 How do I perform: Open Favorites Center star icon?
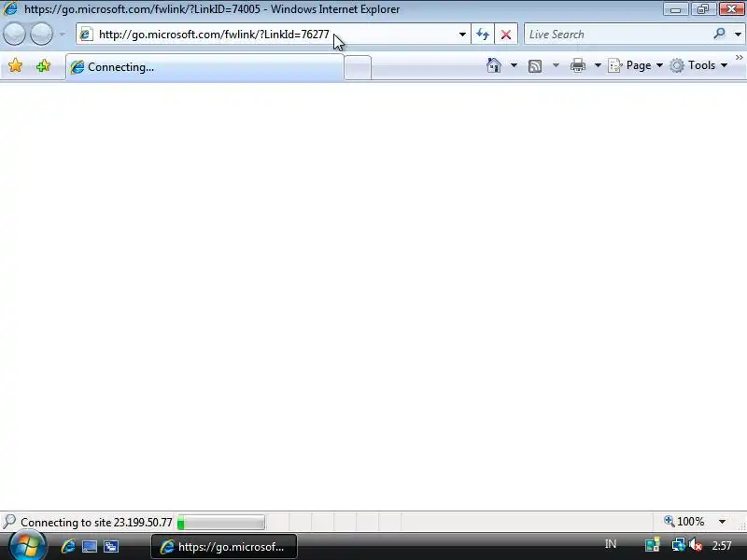click(15, 65)
